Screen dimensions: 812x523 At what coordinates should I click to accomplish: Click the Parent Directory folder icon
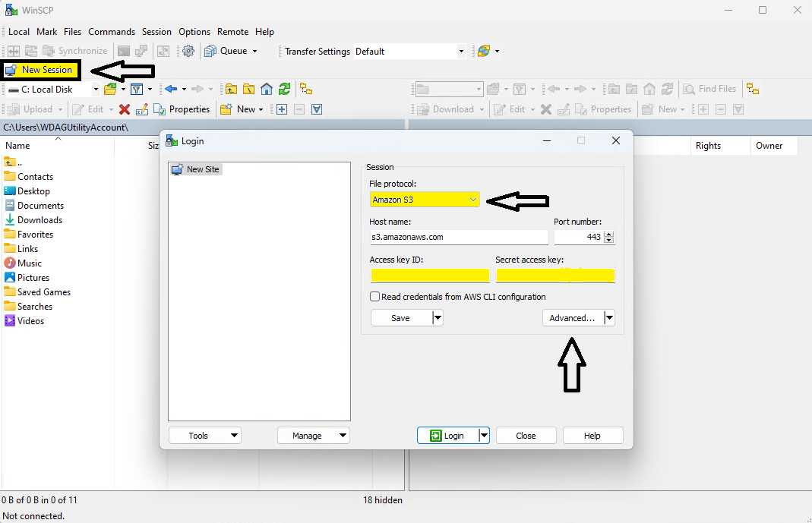[x=231, y=89]
